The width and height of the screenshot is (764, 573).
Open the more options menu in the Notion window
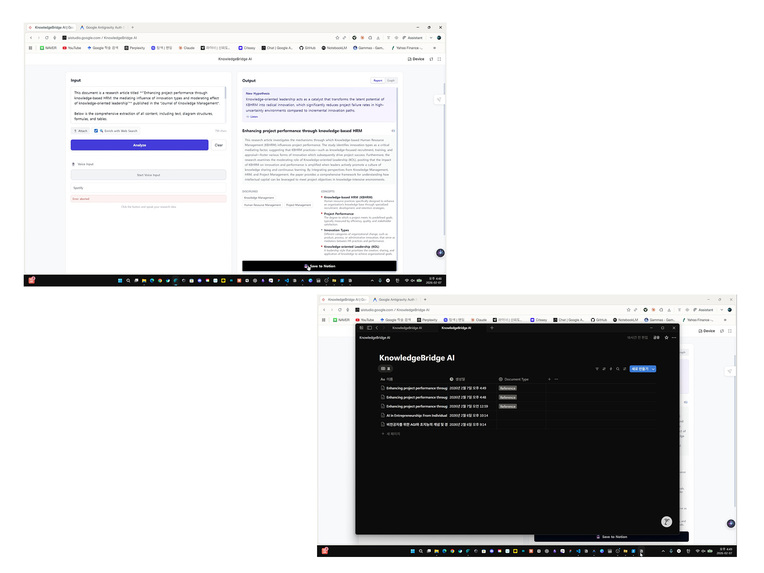674,337
